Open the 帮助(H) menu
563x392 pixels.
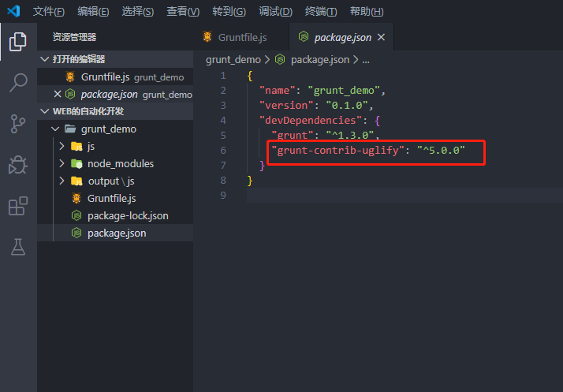367,12
